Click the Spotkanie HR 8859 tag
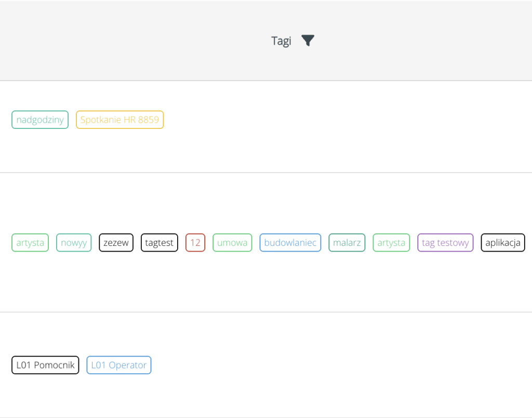The height and width of the screenshot is (418, 532). pyautogui.click(x=119, y=120)
